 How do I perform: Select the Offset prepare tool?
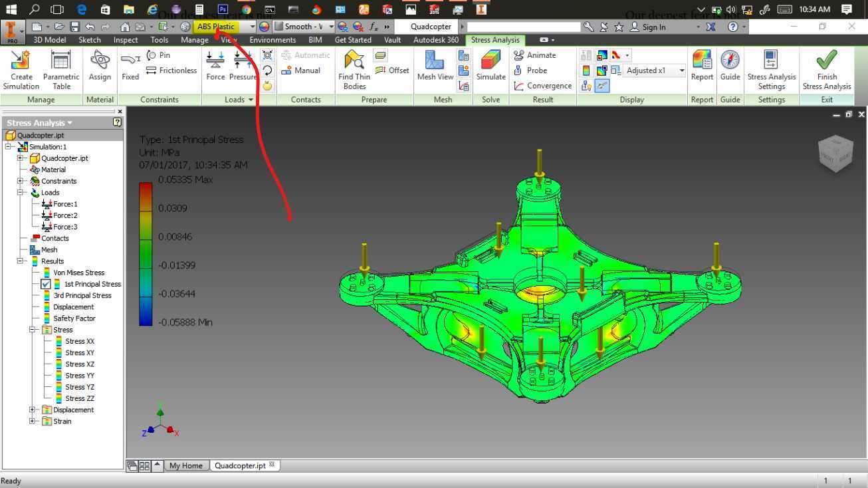[x=392, y=70]
